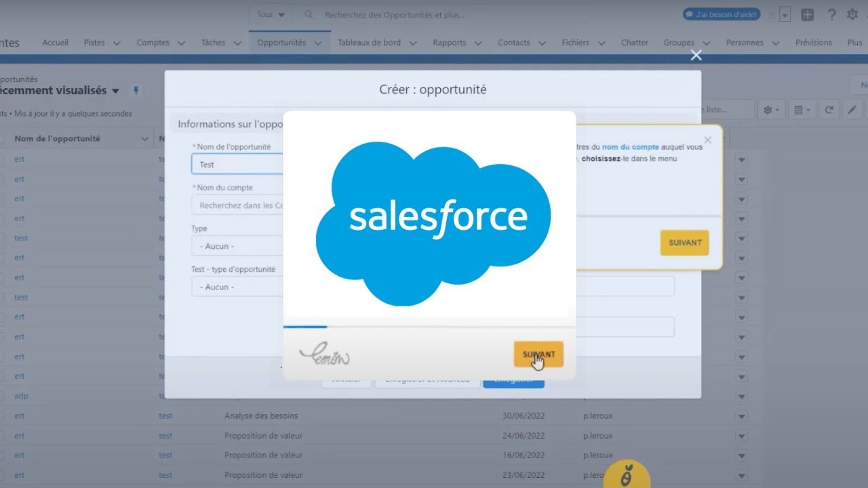Image resolution: width=868 pixels, height=488 pixels.
Task: Select the Analyse des besoins cell
Action: tap(261, 415)
